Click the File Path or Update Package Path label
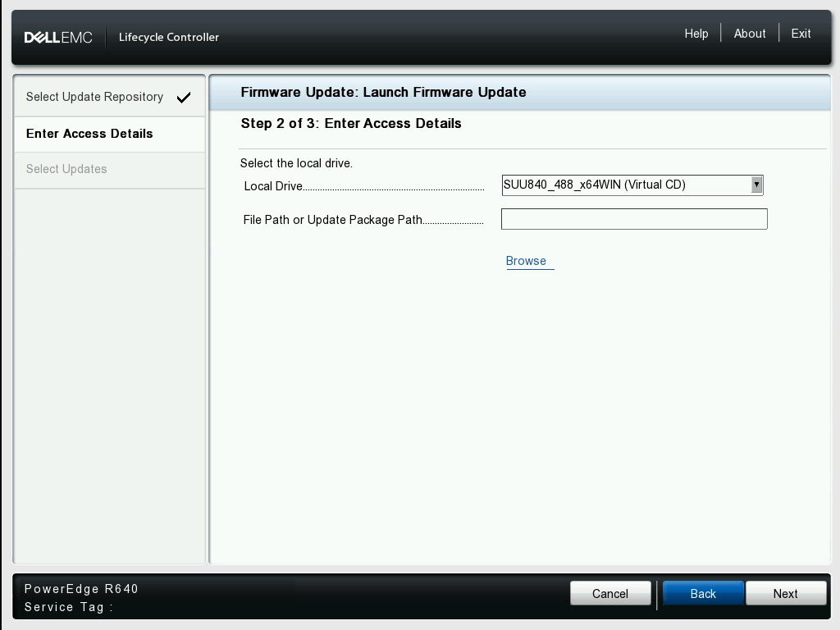 [333, 220]
